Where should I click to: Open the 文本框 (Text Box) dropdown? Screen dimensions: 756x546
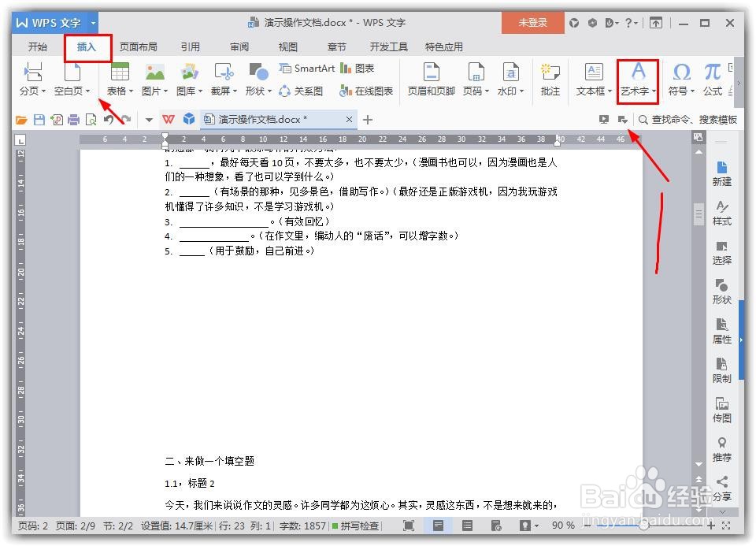pos(592,81)
